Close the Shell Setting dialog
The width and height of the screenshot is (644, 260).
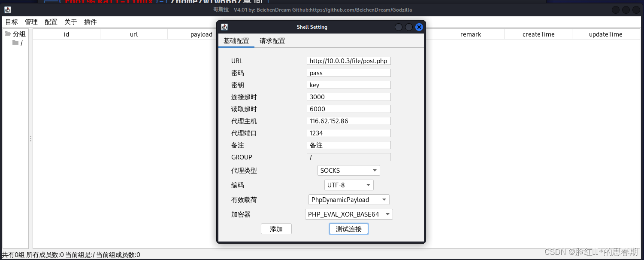419,27
